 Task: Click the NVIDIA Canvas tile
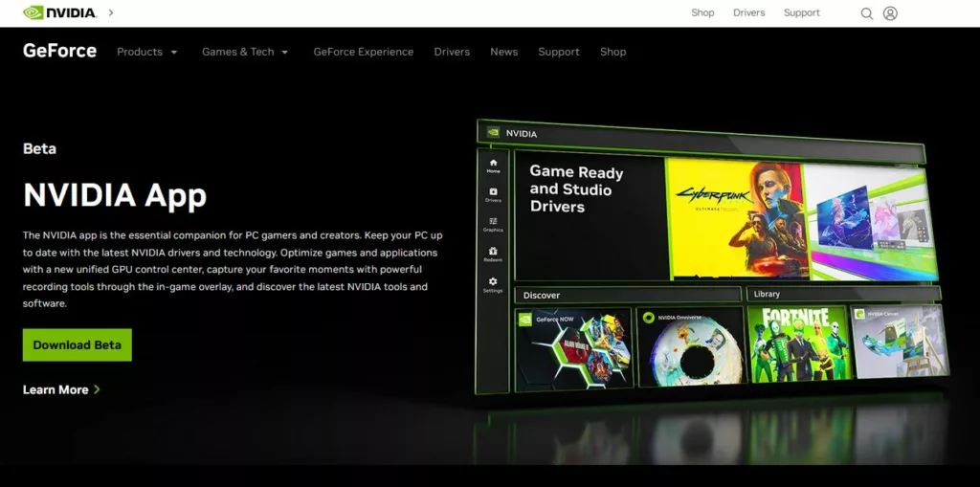[901, 342]
